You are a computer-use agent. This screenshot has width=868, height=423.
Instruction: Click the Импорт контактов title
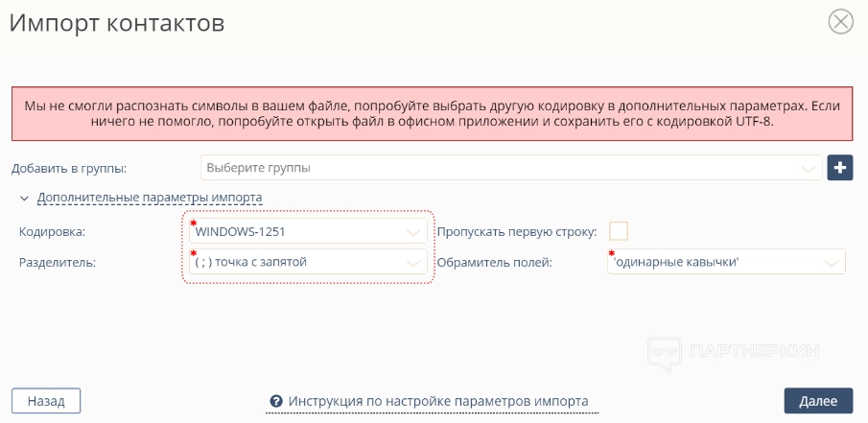117,23
